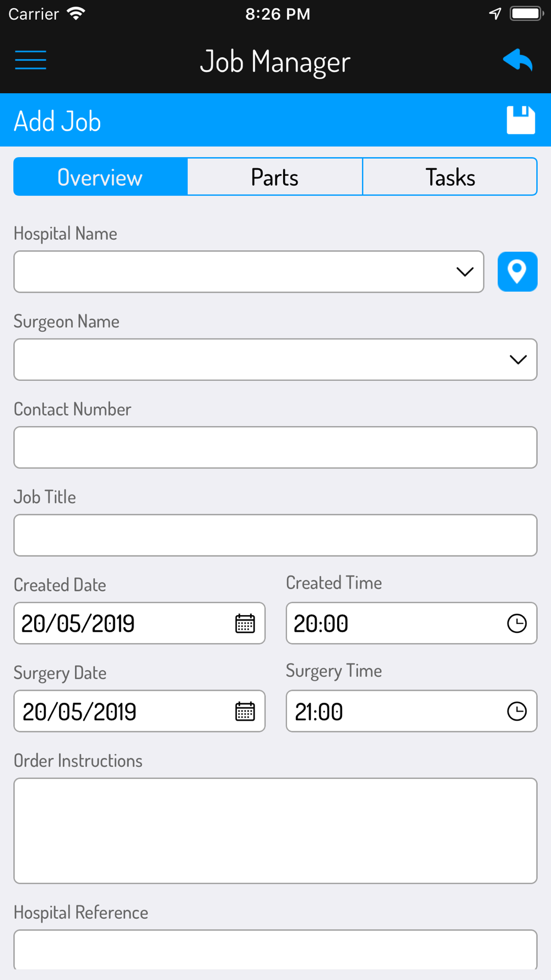The height and width of the screenshot is (980, 551).
Task: Select the Surgery Time value 21:00
Action: click(319, 712)
